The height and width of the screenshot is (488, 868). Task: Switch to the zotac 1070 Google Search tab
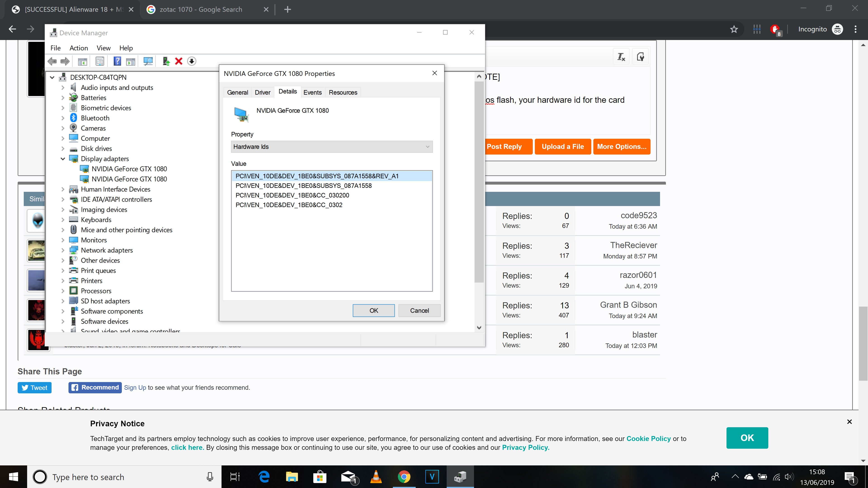[201, 9]
